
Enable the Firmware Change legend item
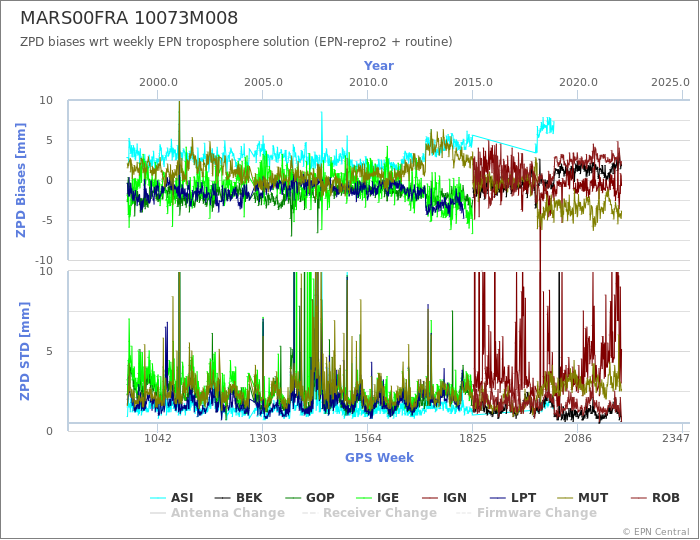coord(526,513)
